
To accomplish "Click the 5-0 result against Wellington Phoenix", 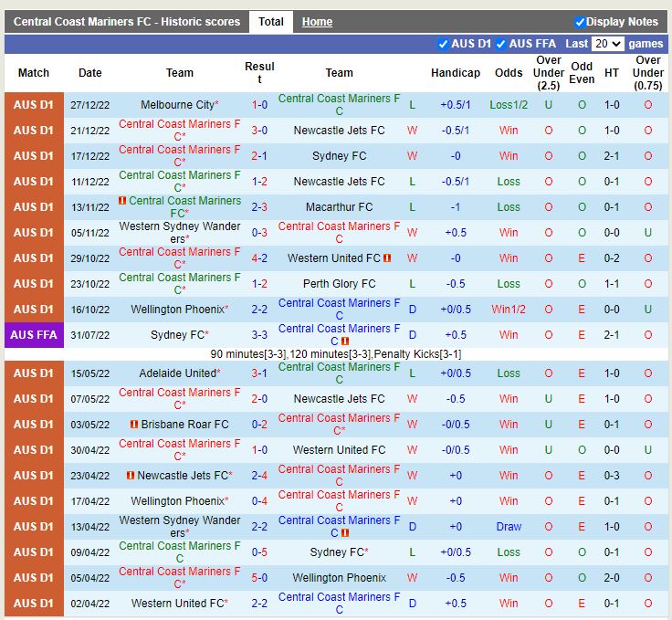I will [x=259, y=578].
